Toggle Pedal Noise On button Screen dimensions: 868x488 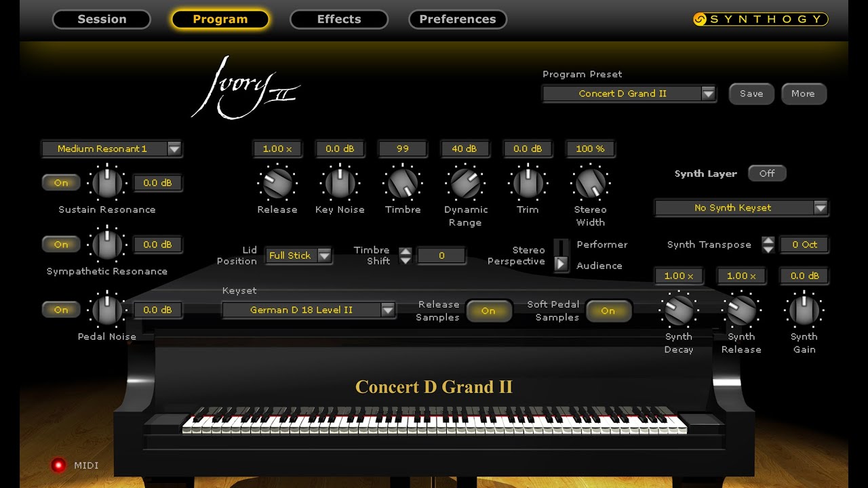pyautogui.click(x=61, y=310)
